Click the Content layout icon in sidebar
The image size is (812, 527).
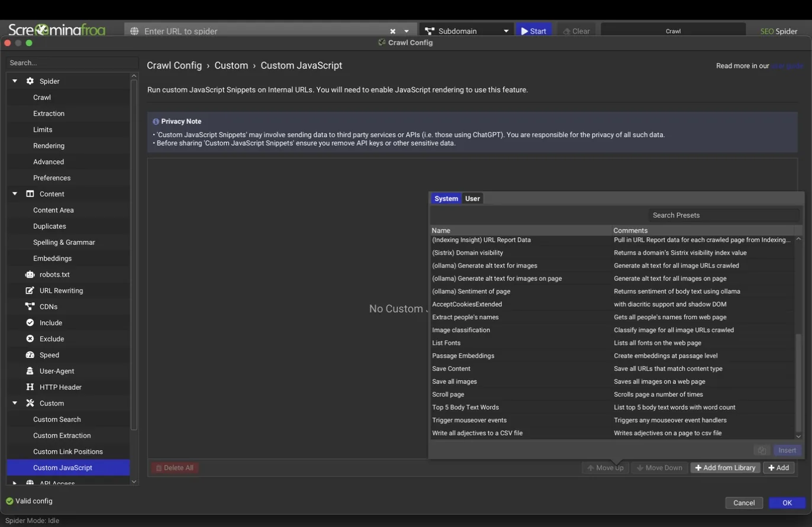click(30, 194)
